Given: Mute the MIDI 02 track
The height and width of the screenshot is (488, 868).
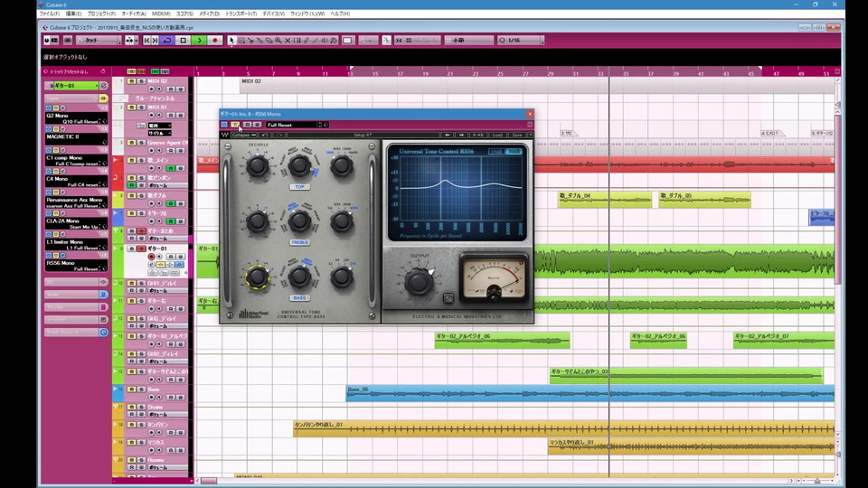Looking at the screenshot, I should click(x=131, y=81).
